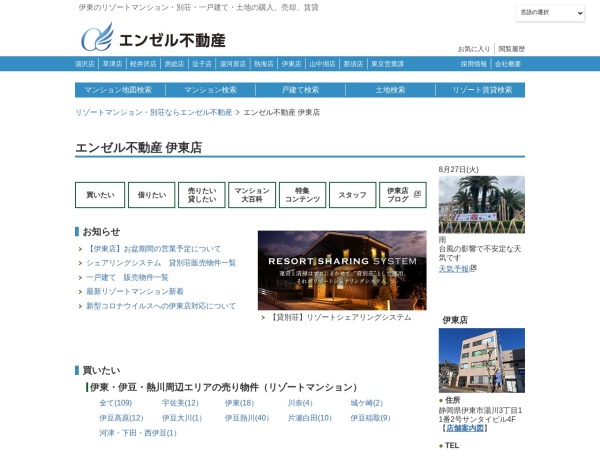The image size is (600, 450).
Task: Select 伊豆熱川(40) listings
Action: point(247,418)
